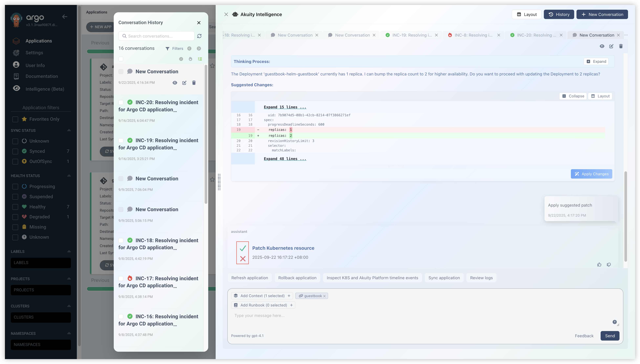Collapse the Argo sidebar with back arrow
This screenshot has height=364, width=640.
point(64,17)
